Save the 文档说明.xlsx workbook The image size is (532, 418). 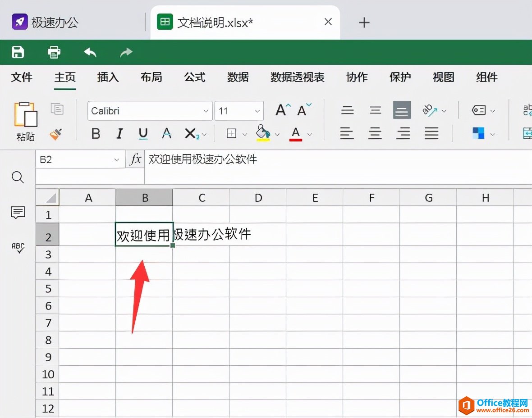(17, 52)
